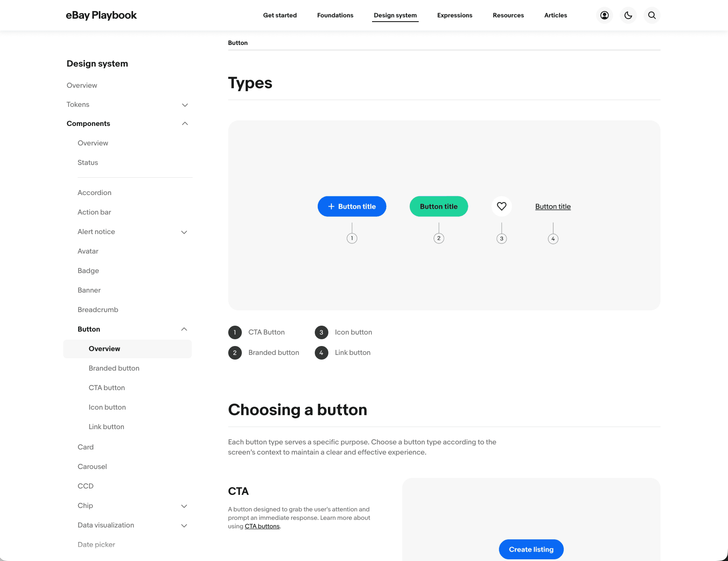
Task: Open the Branded button sidebar subpage
Action: [114, 368]
